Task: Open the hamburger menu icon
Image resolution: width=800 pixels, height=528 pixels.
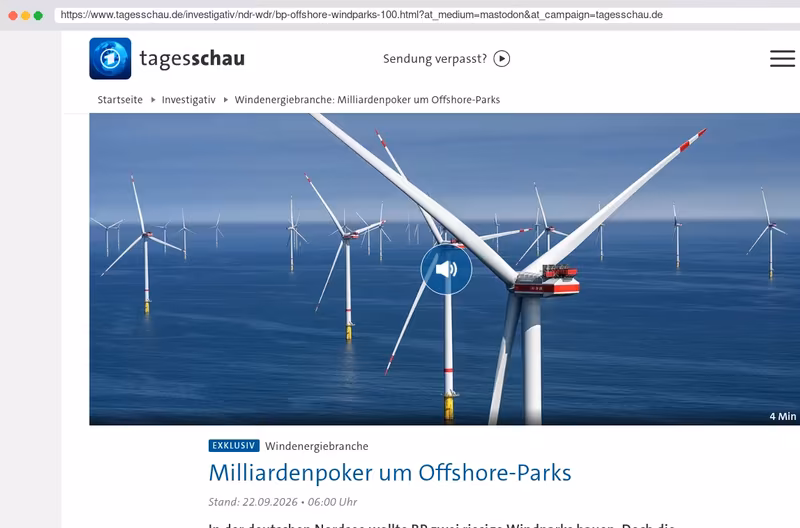Action: point(782,59)
